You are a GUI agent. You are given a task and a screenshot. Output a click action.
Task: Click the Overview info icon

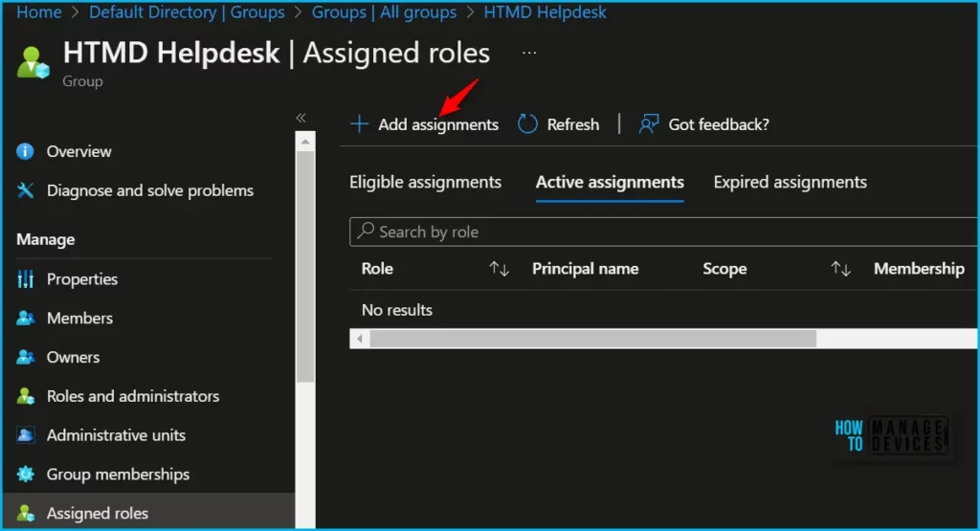tap(25, 151)
